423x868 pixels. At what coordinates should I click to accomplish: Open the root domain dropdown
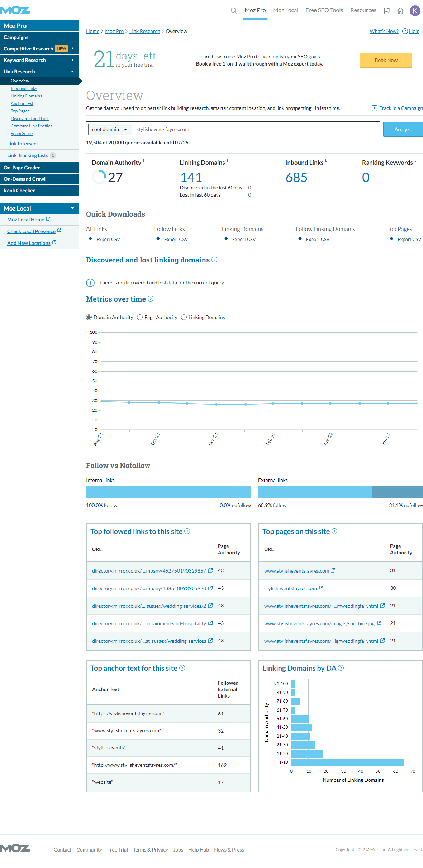(110, 129)
